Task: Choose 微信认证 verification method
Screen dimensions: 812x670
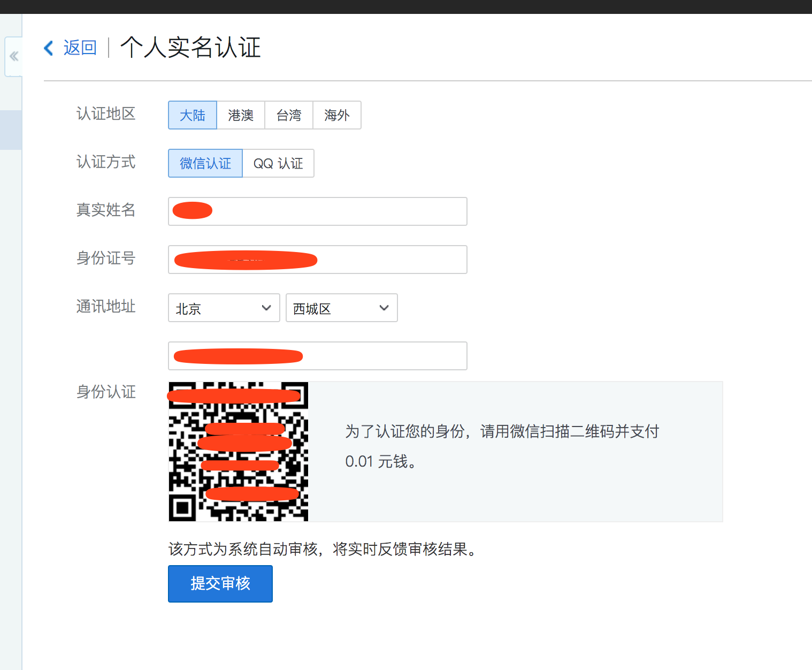Action: [205, 163]
